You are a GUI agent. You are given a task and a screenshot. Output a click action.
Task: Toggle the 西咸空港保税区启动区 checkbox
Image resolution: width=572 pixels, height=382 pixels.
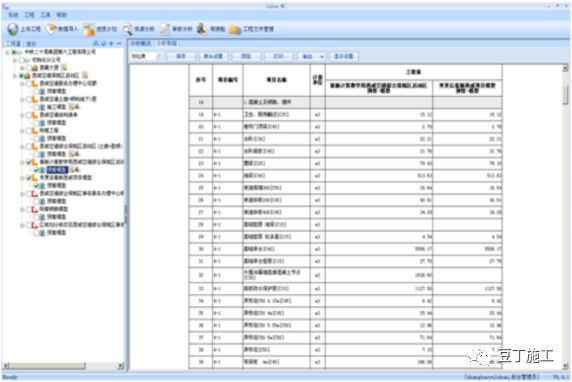(x=22, y=76)
